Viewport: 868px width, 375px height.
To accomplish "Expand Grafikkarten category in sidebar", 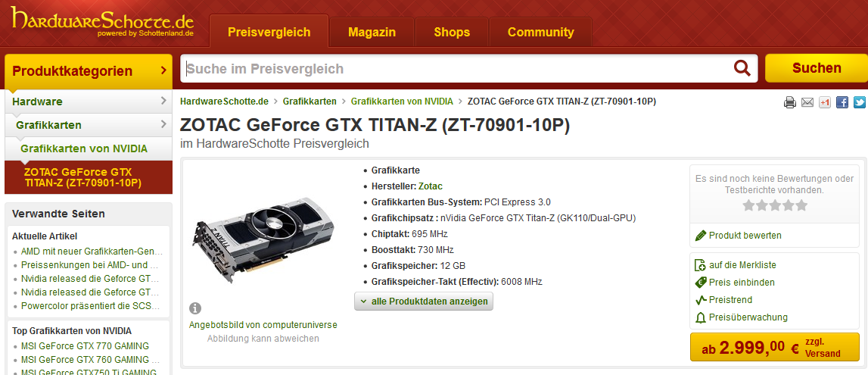I will pyautogui.click(x=89, y=125).
